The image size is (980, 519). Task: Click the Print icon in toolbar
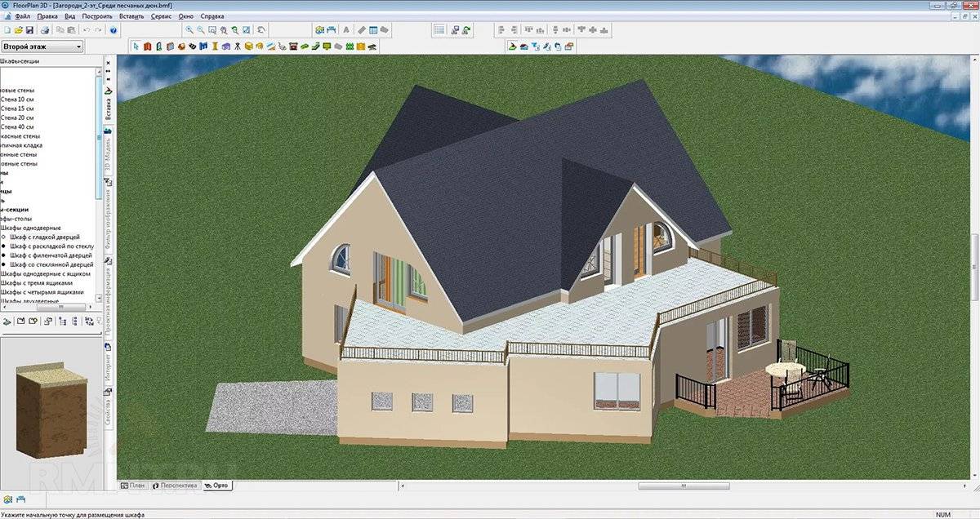[x=46, y=30]
